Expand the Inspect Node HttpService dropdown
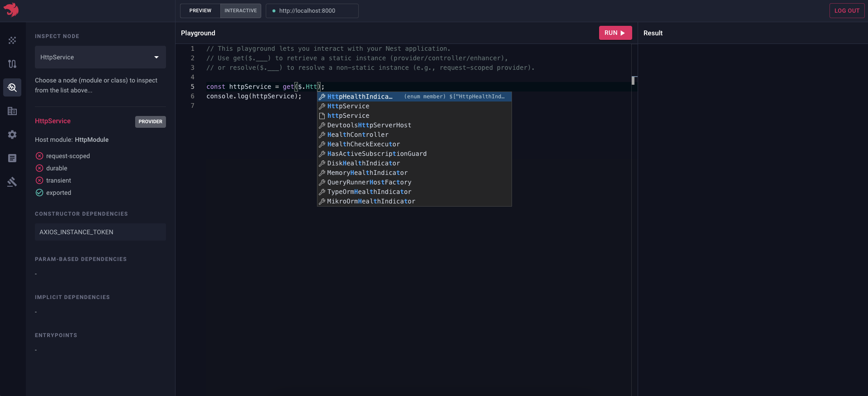 pyautogui.click(x=100, y=57)
